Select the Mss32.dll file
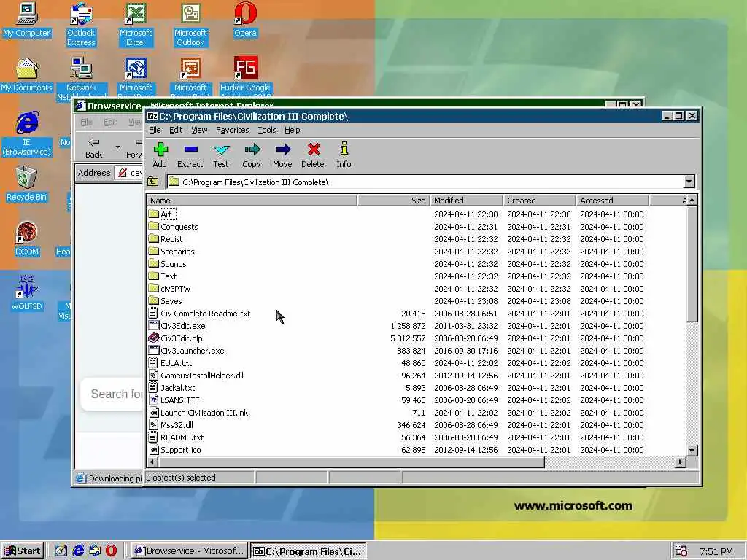The height and width of the screenshot is (560, 747). coord(177,425)
